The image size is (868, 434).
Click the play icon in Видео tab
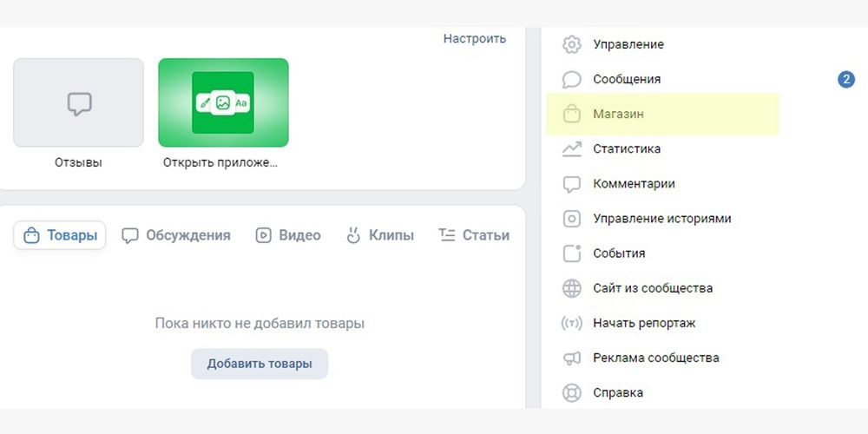click(264, 236)
